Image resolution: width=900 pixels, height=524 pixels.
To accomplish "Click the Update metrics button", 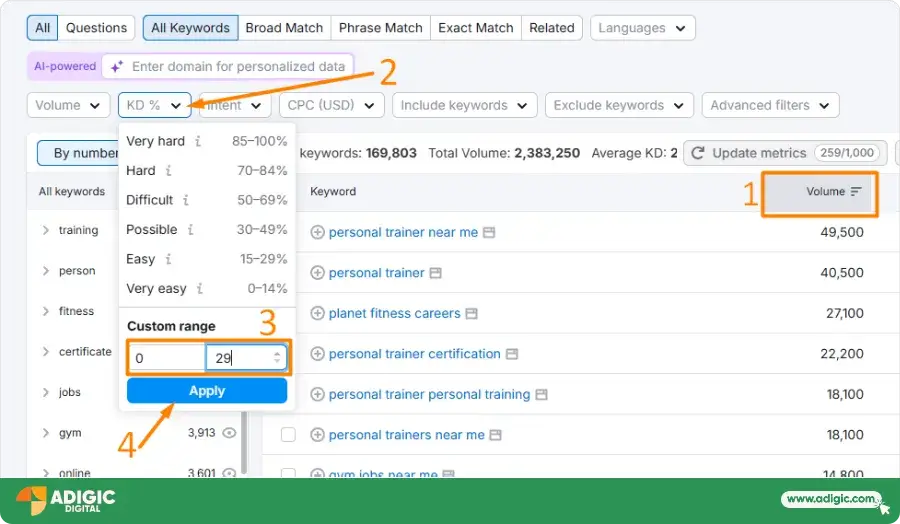I will pos(785,153).
